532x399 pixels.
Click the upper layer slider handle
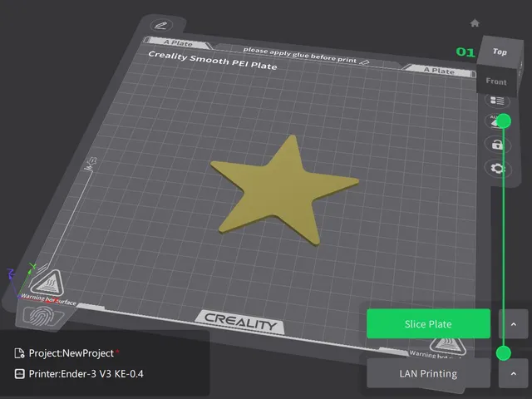504,121
